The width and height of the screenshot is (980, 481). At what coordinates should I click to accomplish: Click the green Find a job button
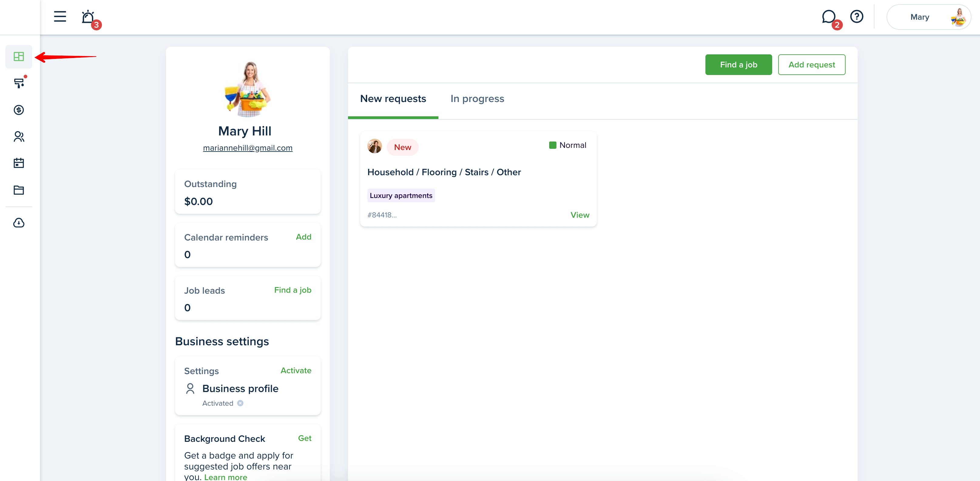click(738, 65)
